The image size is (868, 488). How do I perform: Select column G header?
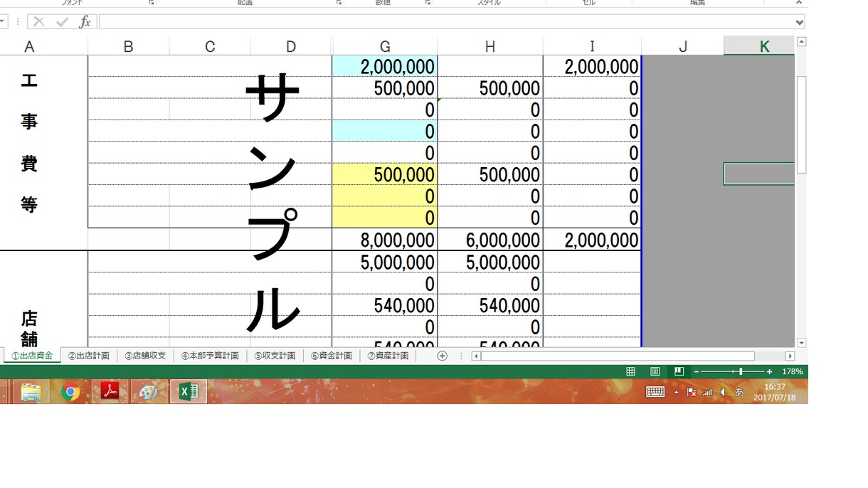click(x=385, y=46)
